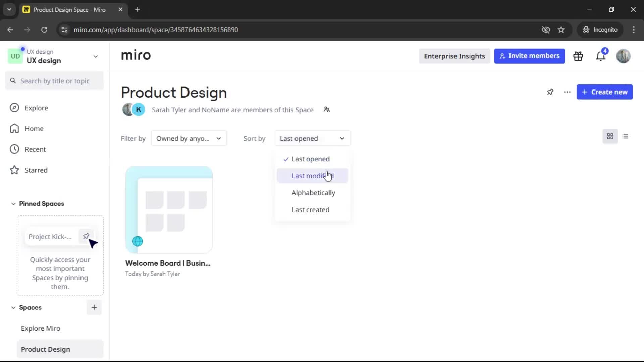Open a new browser tab
The width and height of the screenshot is (644, 362).
[138, 10]
